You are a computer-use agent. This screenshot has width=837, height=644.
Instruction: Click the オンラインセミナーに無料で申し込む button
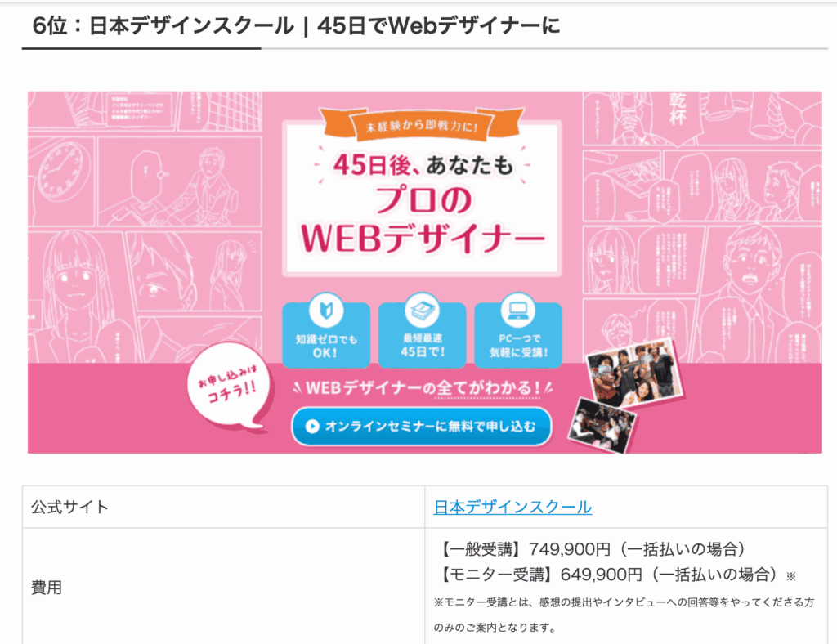click(x=421, y=427)
